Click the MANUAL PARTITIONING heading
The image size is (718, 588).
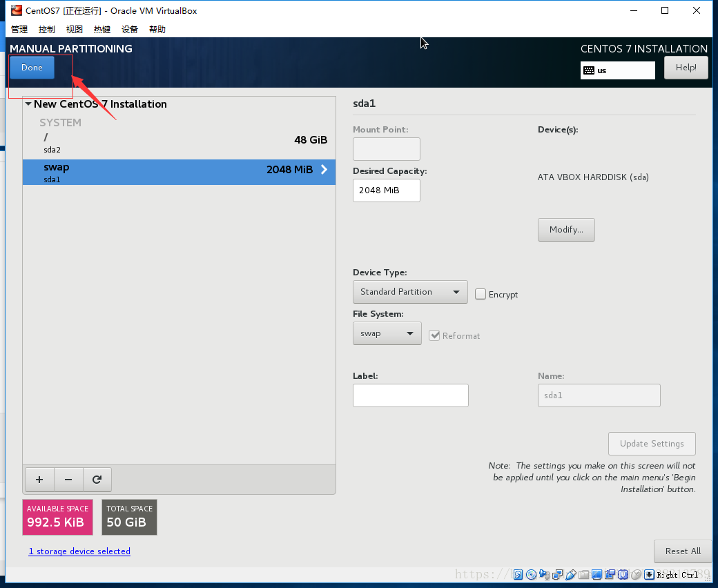(71, 48)
